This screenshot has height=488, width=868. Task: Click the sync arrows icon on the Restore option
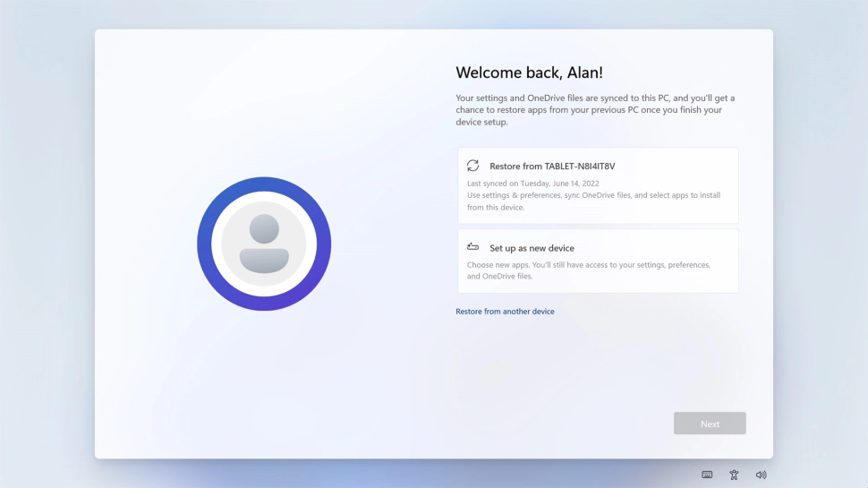pyautogui.click(x=472, y=166)
